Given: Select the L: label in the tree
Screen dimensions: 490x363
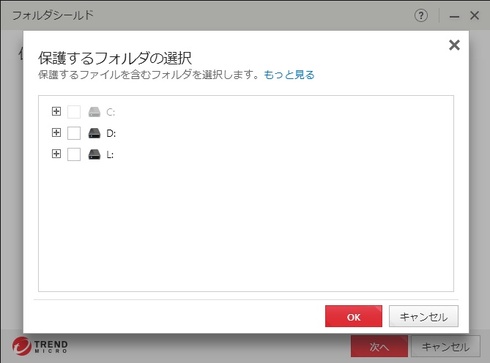Looking at the screenshot, I should pyautogui.click(x=110, y=155).
